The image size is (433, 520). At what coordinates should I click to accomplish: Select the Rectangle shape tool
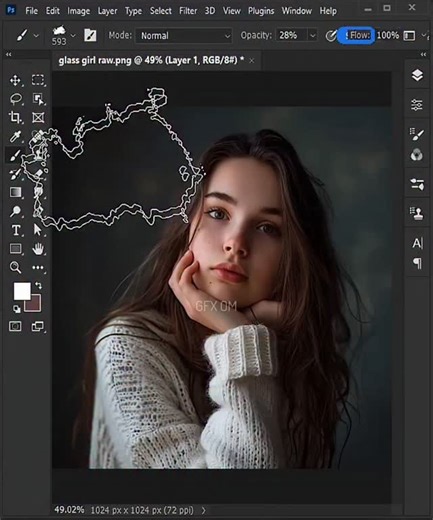pyautogui.click(x=15, y=249)
